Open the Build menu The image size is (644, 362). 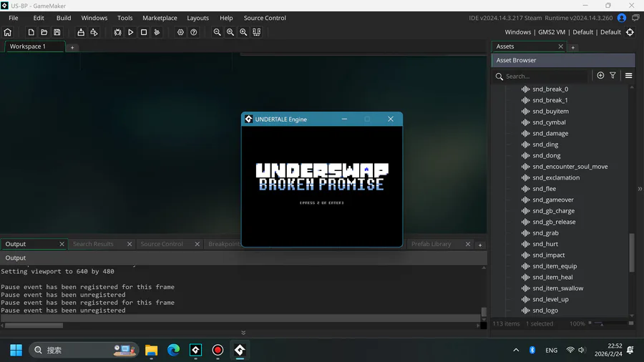[64, 18]
